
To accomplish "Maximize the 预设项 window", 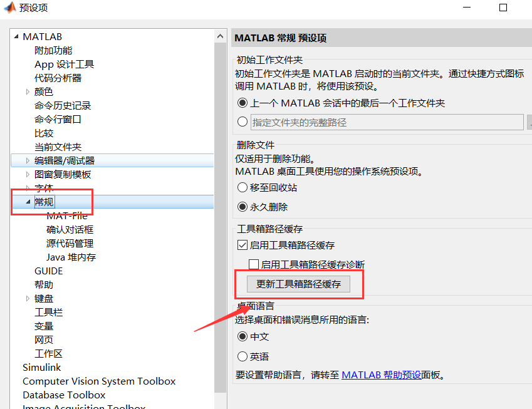I will 503,8.
